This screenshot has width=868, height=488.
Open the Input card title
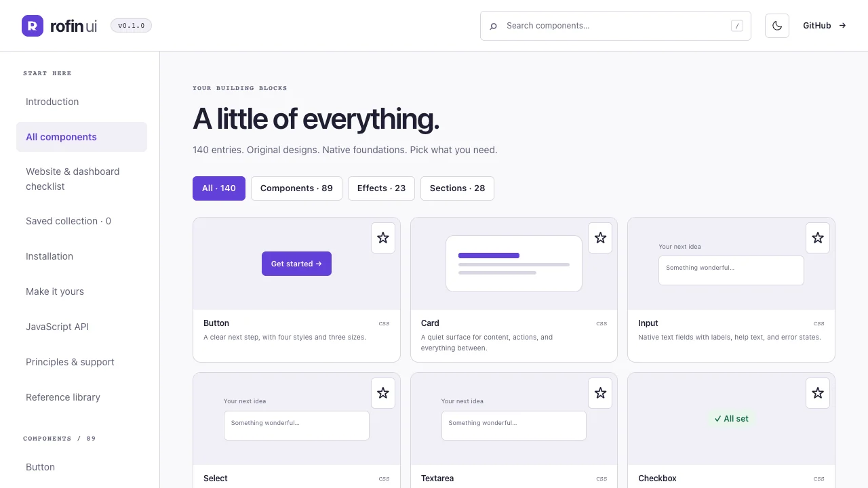[x=648, y=323]
